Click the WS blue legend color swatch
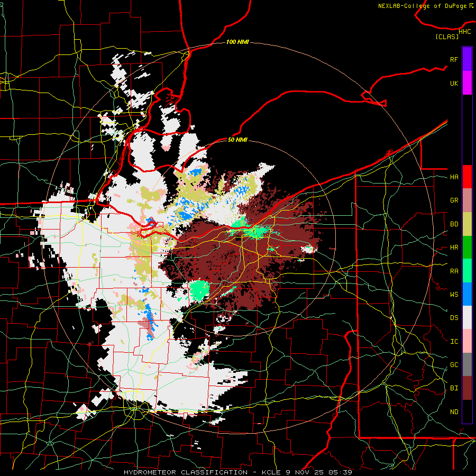Screen dimensions: 476x476 pyautogui.click(x=467, y=294)
